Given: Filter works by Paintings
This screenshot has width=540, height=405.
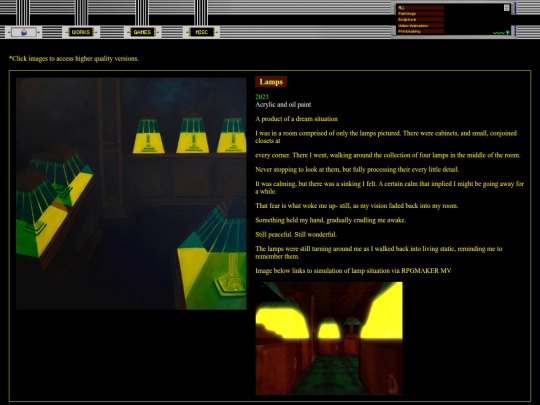Looking at the screenshot, I should [420, 14].
